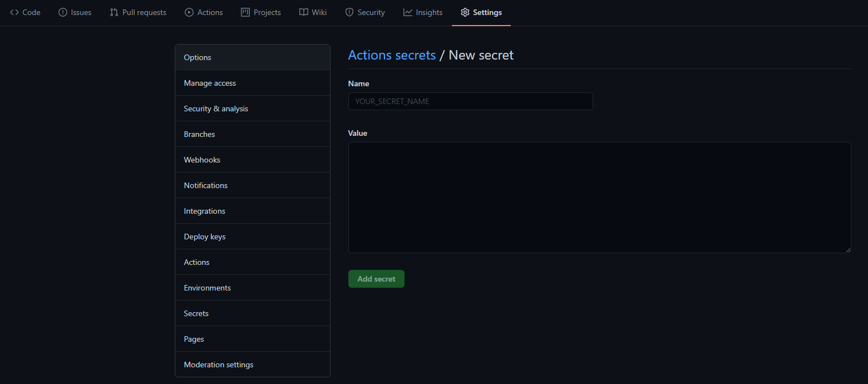Select Environments in the sidebar

253,288
